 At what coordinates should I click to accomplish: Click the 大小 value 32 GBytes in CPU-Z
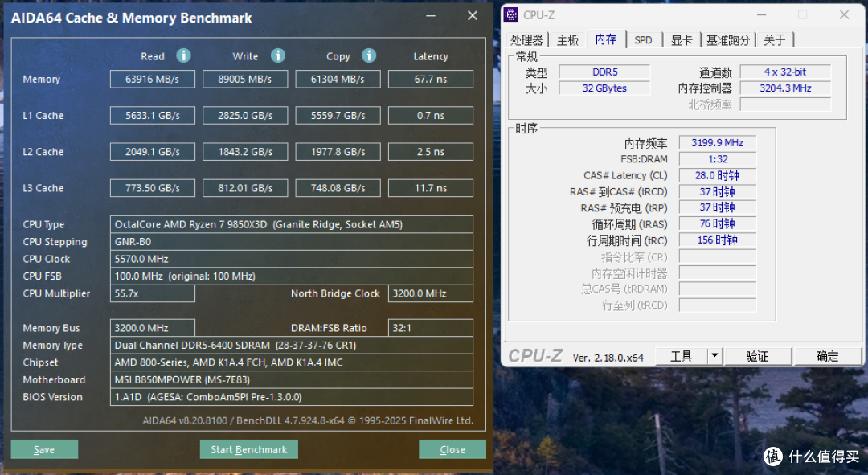pos(604,88)
